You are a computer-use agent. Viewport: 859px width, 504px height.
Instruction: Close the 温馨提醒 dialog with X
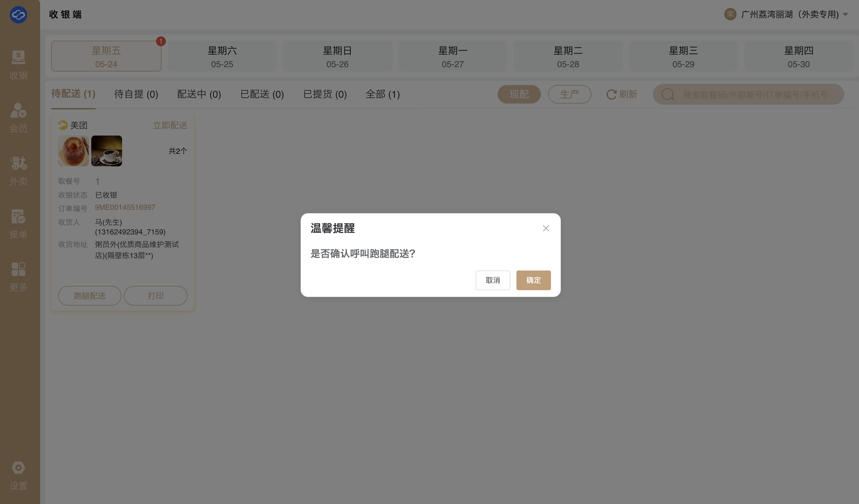(x=546, y=228)
